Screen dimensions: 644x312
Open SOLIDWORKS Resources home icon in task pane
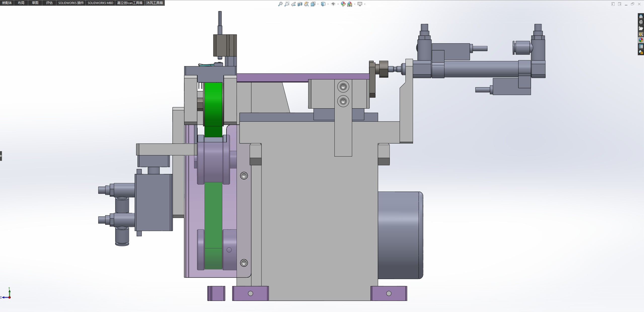[641, 16]
